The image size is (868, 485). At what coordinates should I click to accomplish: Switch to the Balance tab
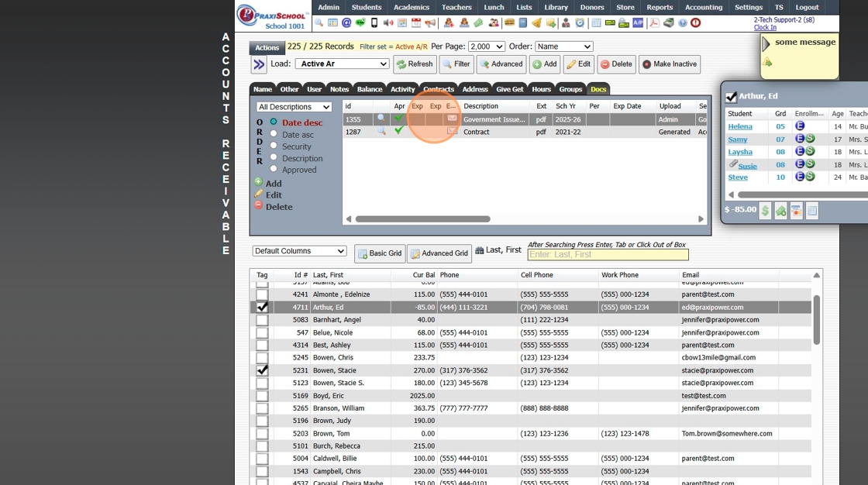point(370,89)
